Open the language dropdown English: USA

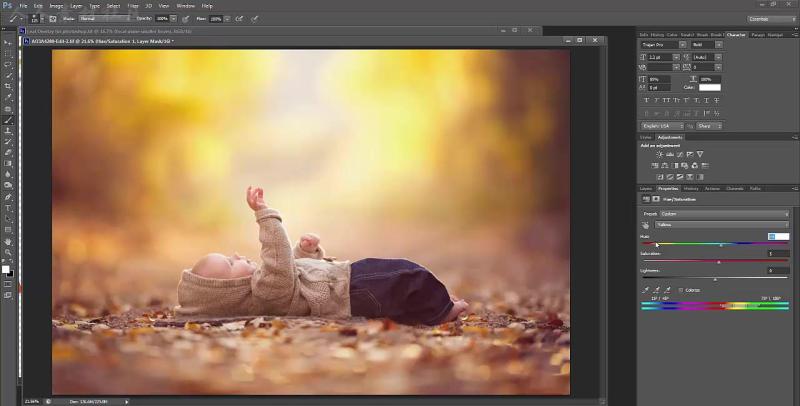(x=662, y=126)
